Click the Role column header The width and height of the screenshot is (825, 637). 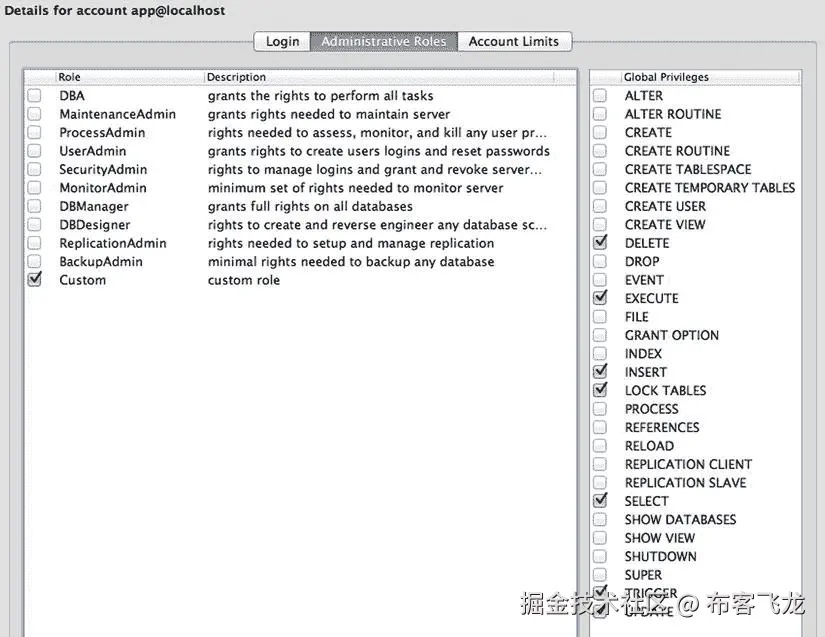(130, 77)
